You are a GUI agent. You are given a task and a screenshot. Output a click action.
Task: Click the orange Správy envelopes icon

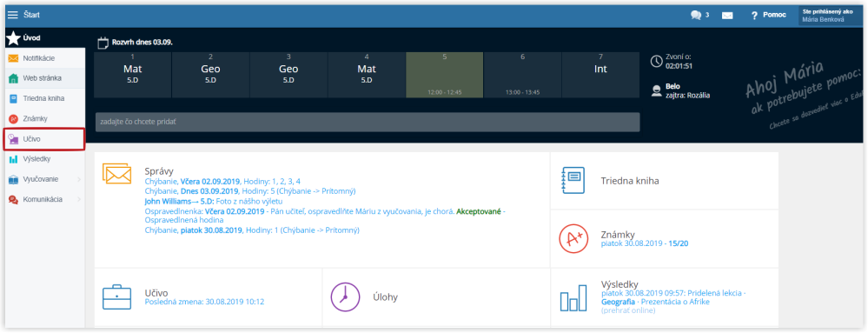[x=116, y=173]
